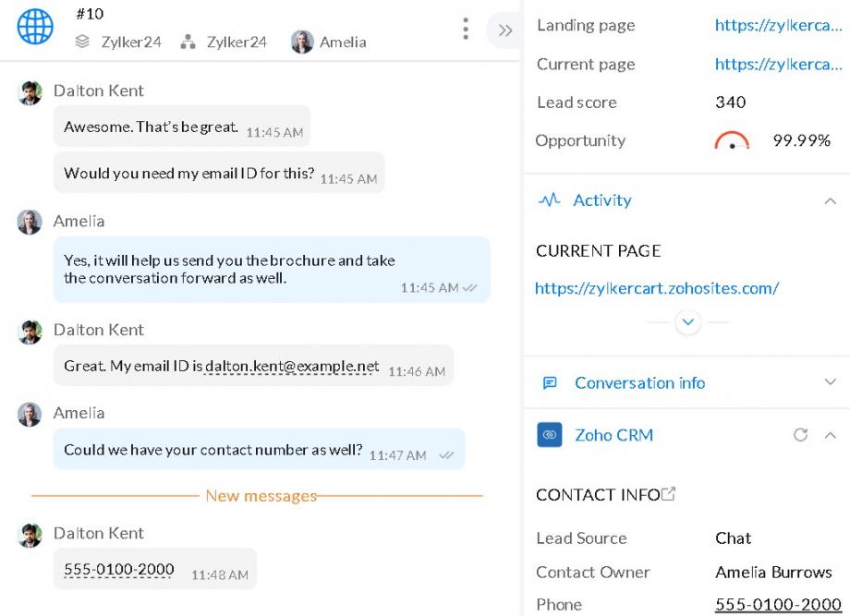Click the read-receipt ticks on 11:45 AM reply

point(469,288)
